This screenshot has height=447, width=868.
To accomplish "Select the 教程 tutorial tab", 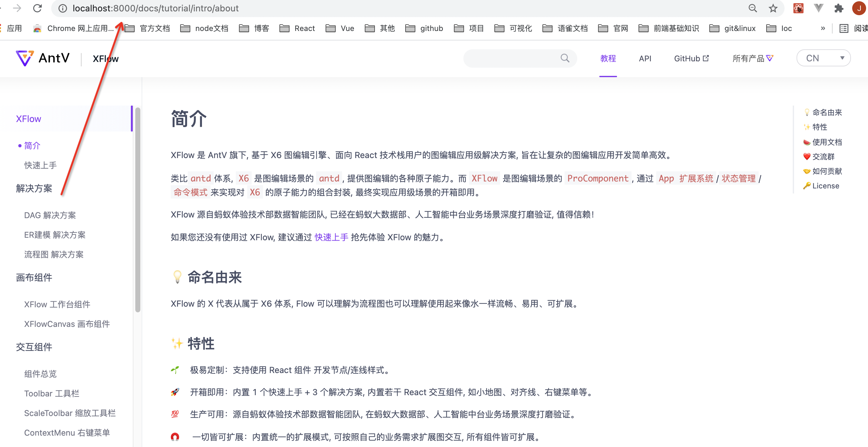I will click(x=608, y=58).
